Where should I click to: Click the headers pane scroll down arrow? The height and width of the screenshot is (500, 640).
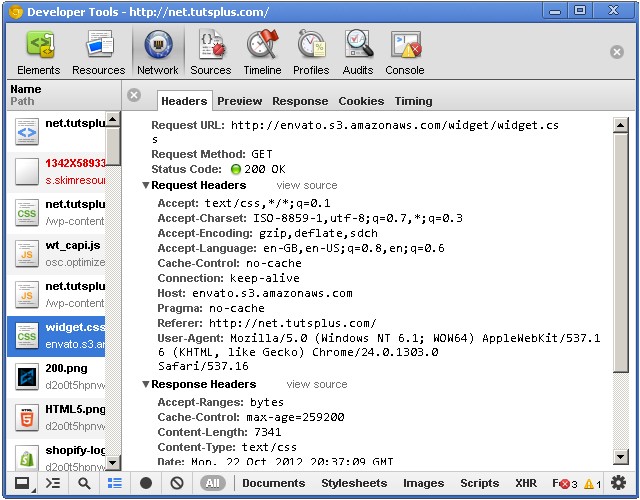[x=620, y=457]
